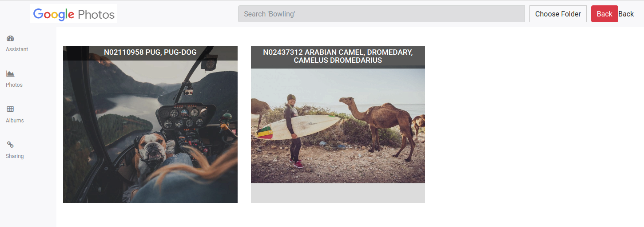Viewport: 644px width, 227px height.
Task: Open the pug helicopter photo
Action: click(x=150, y=124)
